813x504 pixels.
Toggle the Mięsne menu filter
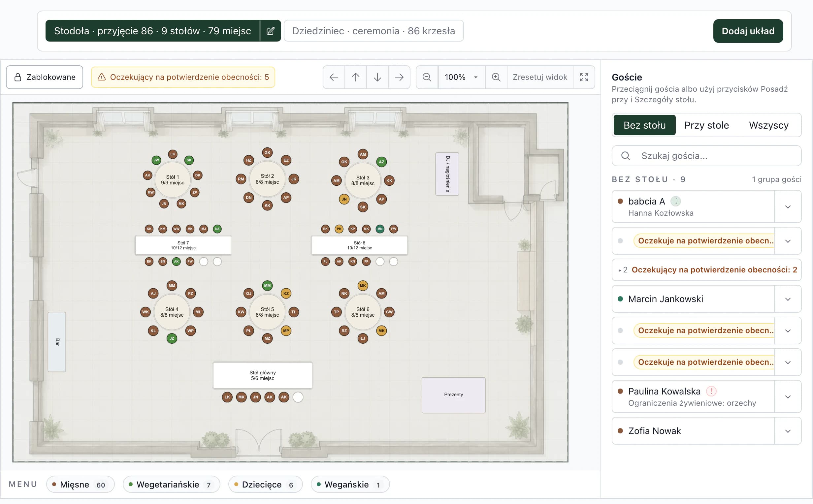tap(80, 484)
